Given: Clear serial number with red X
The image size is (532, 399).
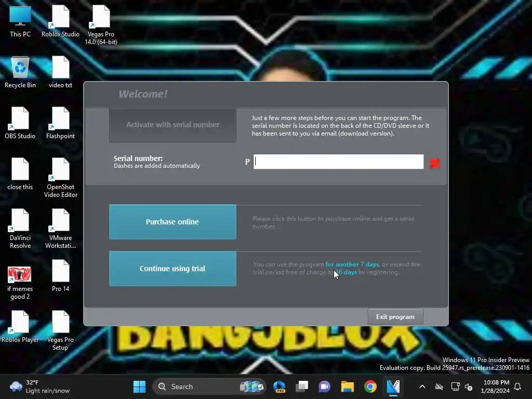Looking at the screenshot, I should 434,163.
